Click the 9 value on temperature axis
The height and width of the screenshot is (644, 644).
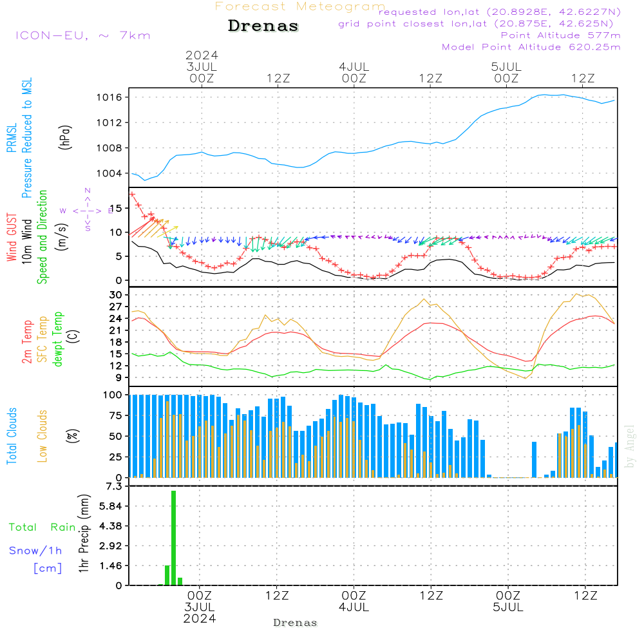point(119,377)
